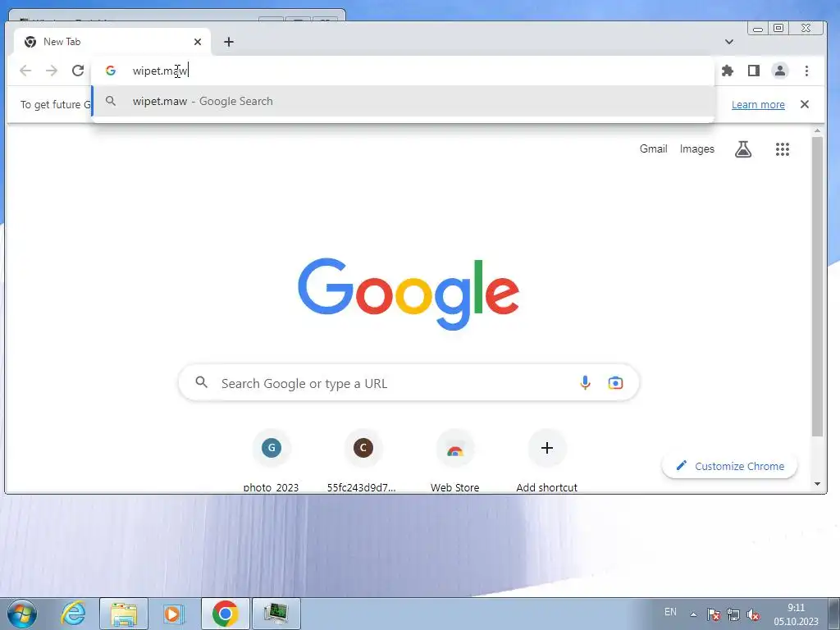The image size is (840, 630).
Task: Click in the address bar text wipet.maw
Action: tap(160, 71)
